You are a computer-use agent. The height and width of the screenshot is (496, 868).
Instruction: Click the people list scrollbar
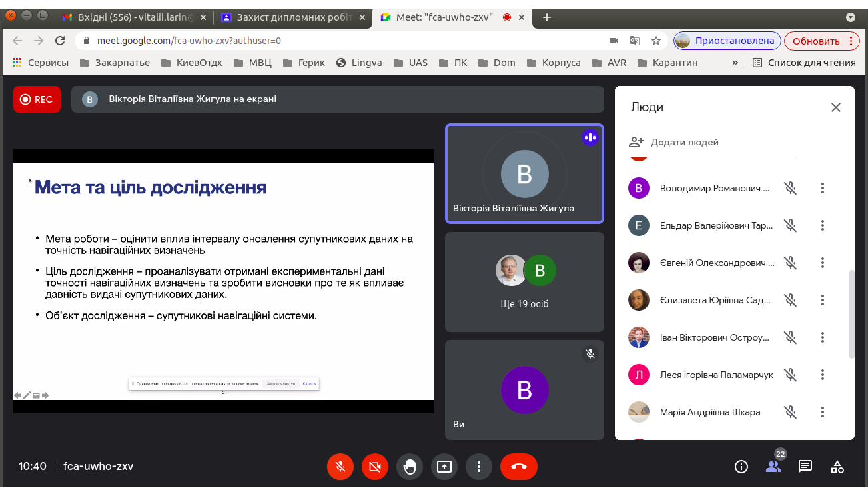tap(851, 314)
